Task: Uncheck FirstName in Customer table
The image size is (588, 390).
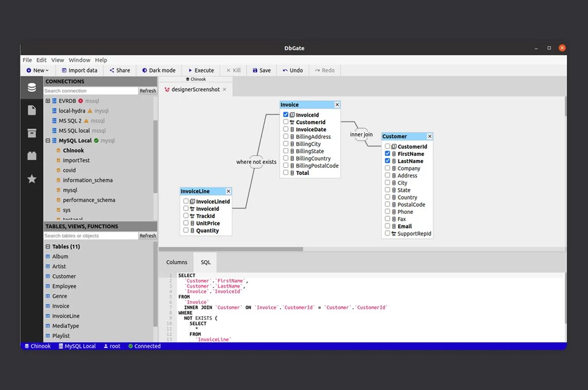Action: 388,153
